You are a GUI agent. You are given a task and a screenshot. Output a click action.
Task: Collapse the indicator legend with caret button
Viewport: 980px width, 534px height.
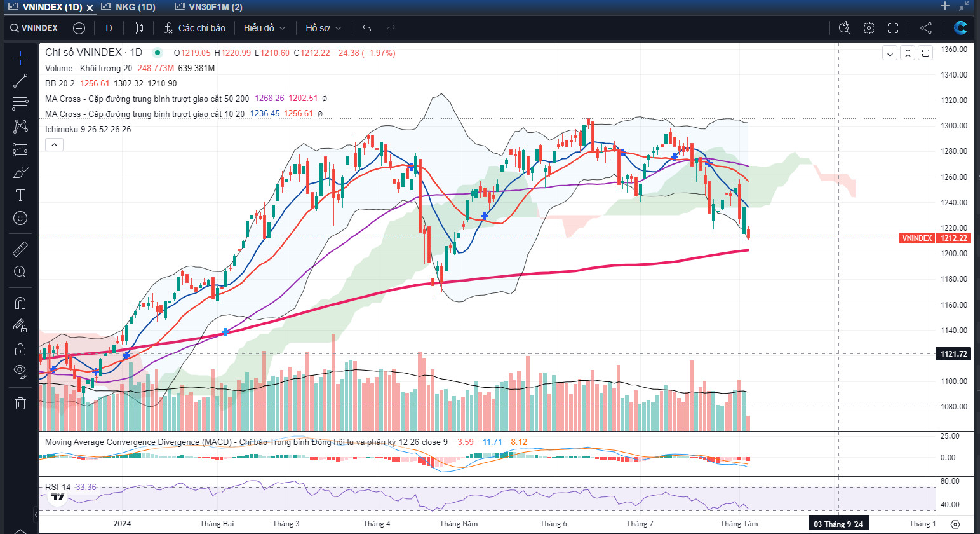54,145
